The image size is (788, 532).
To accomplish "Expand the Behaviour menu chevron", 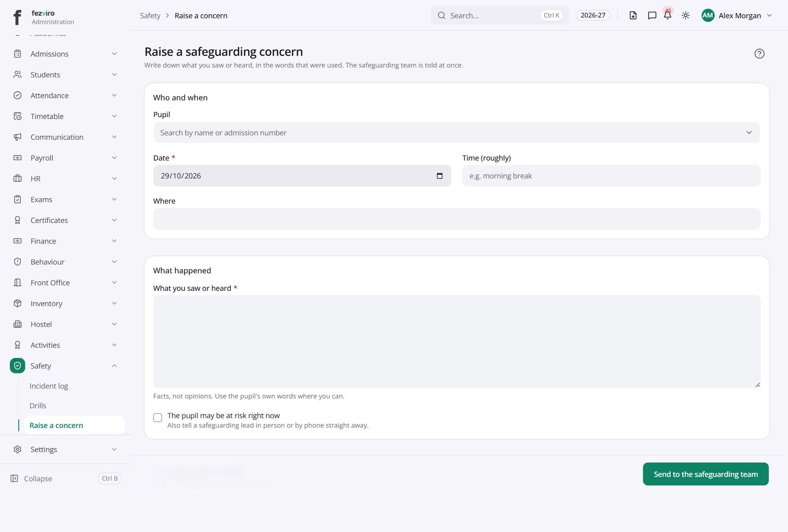I will (x=114, y=262).
